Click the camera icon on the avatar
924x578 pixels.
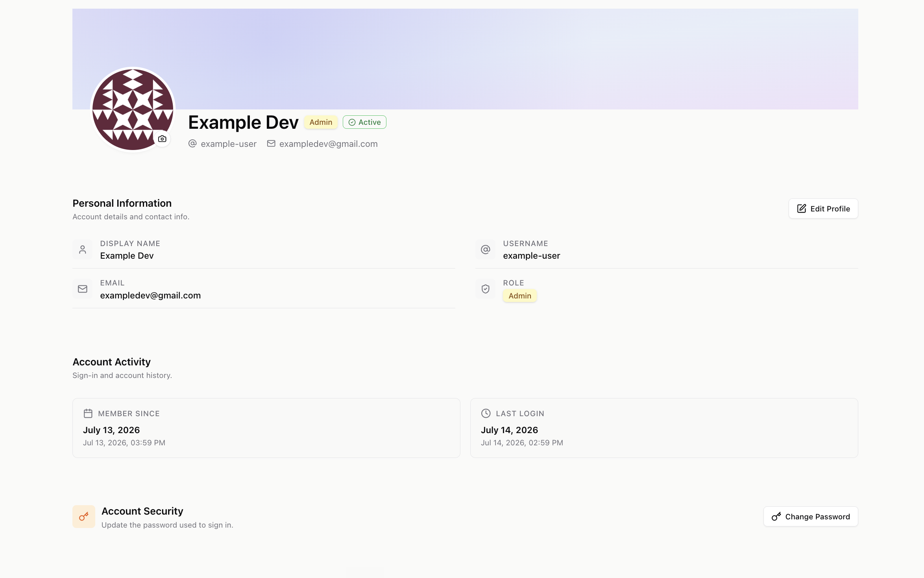click(162, 139)
